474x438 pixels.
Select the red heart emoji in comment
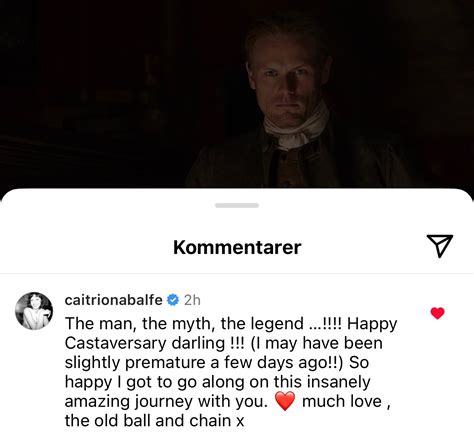pyautogui.click(x=285, y=401)
